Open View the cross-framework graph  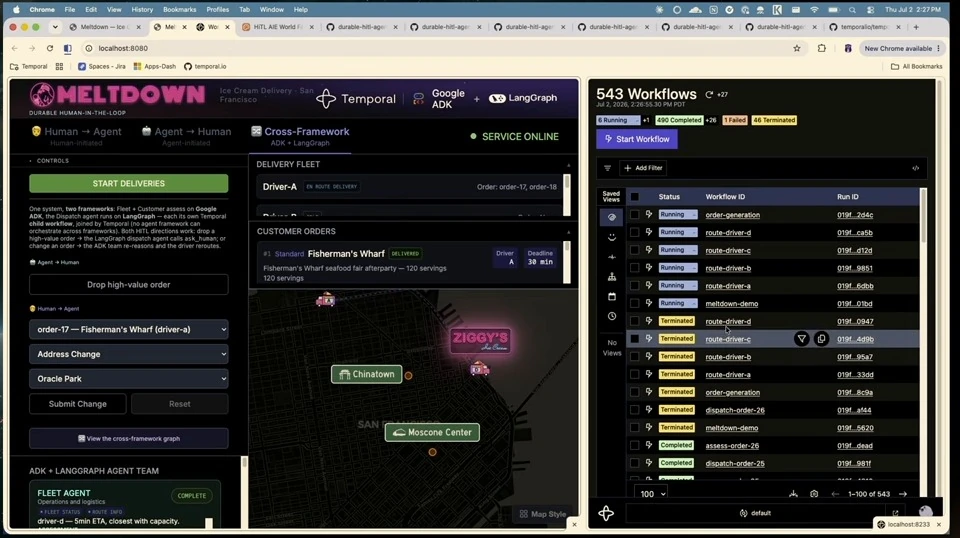tap(129, 438)
